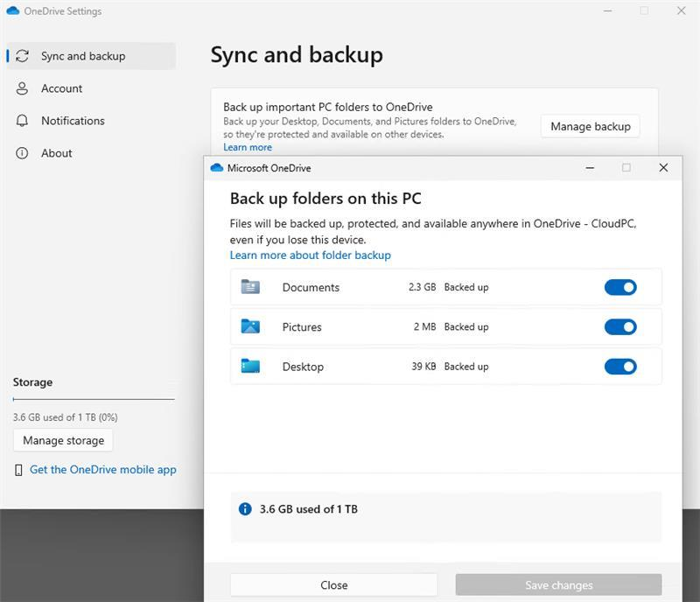Click the phone icon beside the mobile app link
Viewport: 700px width, 602px height.
18,470
